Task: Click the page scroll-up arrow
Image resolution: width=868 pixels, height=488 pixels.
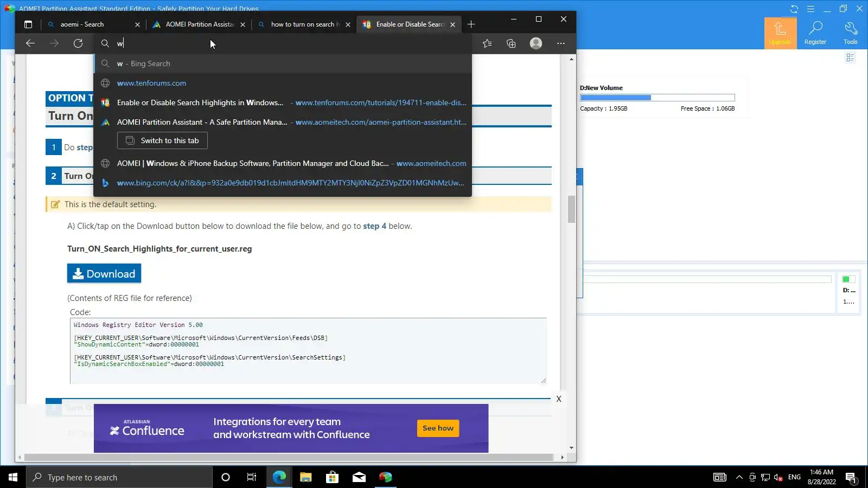Action: (571, 59)
